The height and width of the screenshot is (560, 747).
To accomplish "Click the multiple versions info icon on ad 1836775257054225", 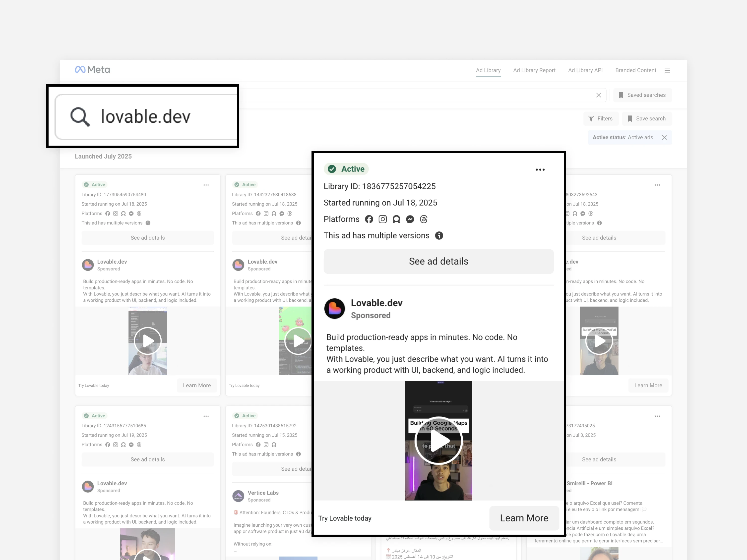I will click(439, 236).
